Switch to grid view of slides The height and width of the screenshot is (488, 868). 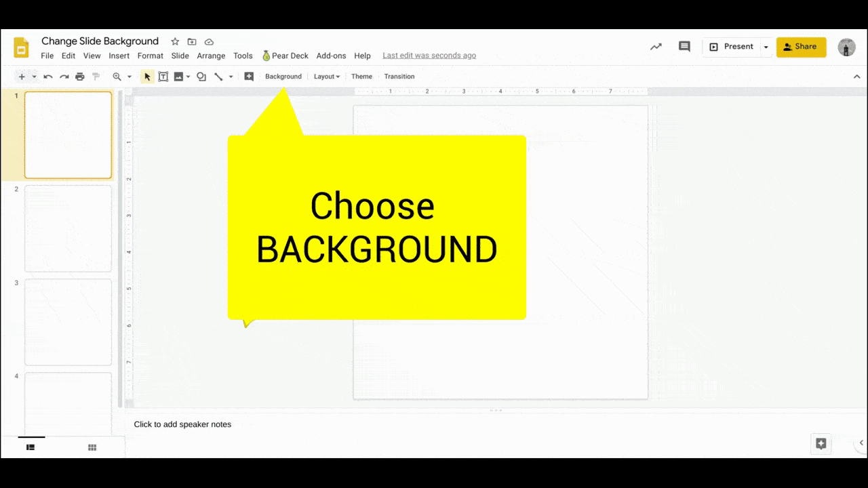point(92,447)
